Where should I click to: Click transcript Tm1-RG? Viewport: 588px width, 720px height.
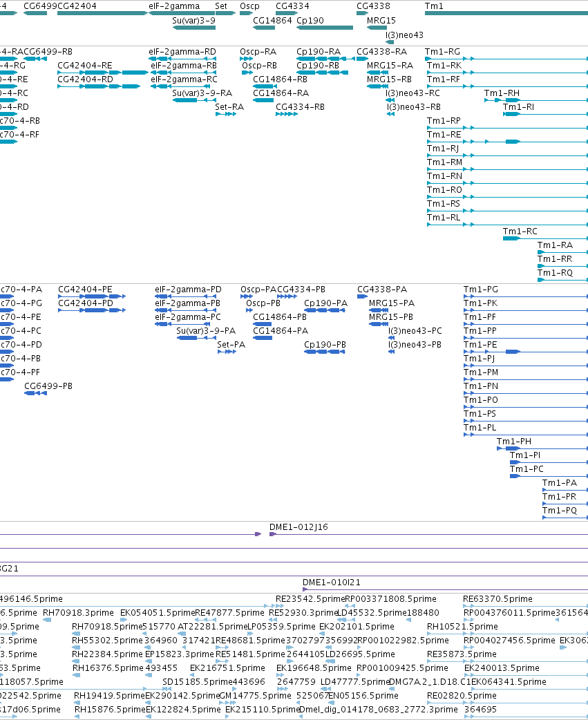point(442,51)
